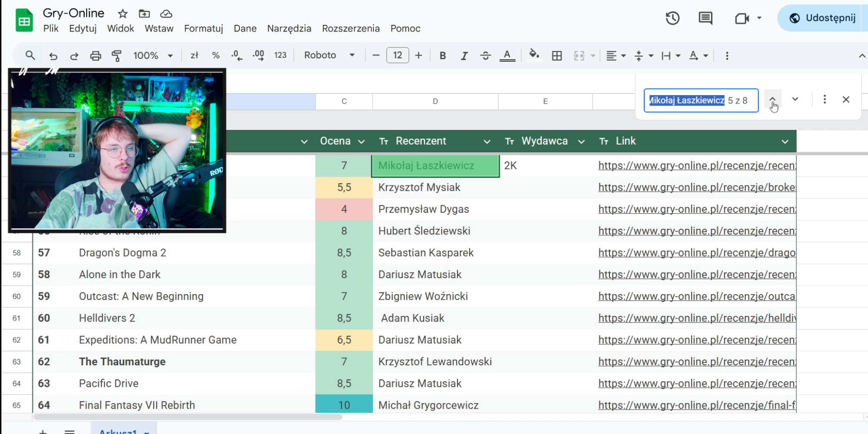Open the Dane menu
The image size is (868, 434).
pos(245,29)
